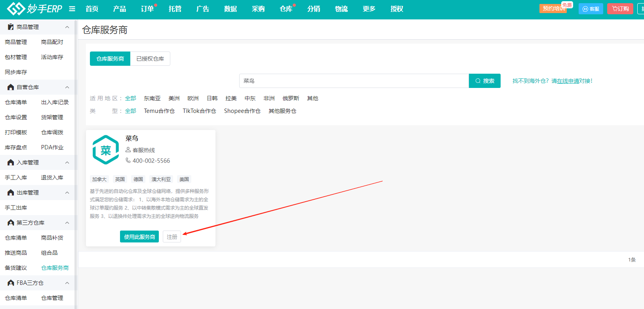Click the 第三方仓库 house icon

pyautogui.click(x=11, y=223)
